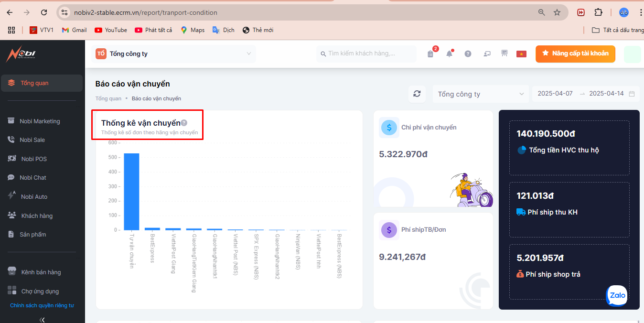This screenshot has height=323, width=644.
Task: Open Nobi Marketing in the sidebar
Action: [40, 121]
